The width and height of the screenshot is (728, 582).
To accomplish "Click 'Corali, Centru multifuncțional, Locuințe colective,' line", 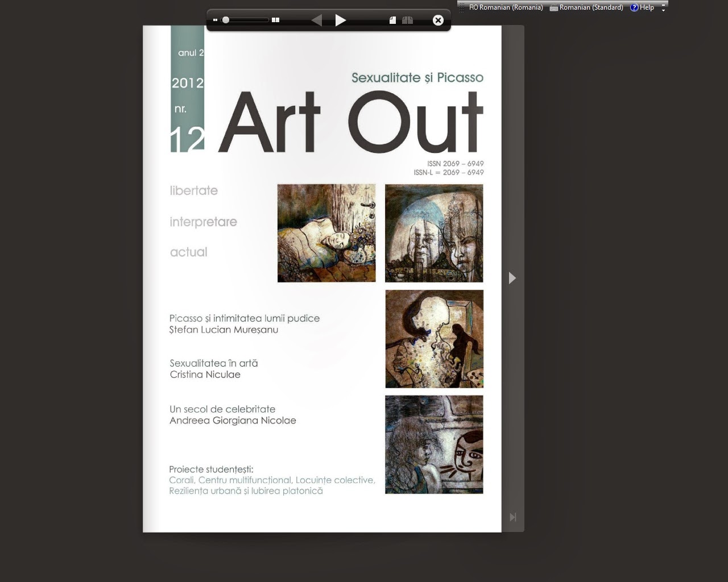I will 272,480.
